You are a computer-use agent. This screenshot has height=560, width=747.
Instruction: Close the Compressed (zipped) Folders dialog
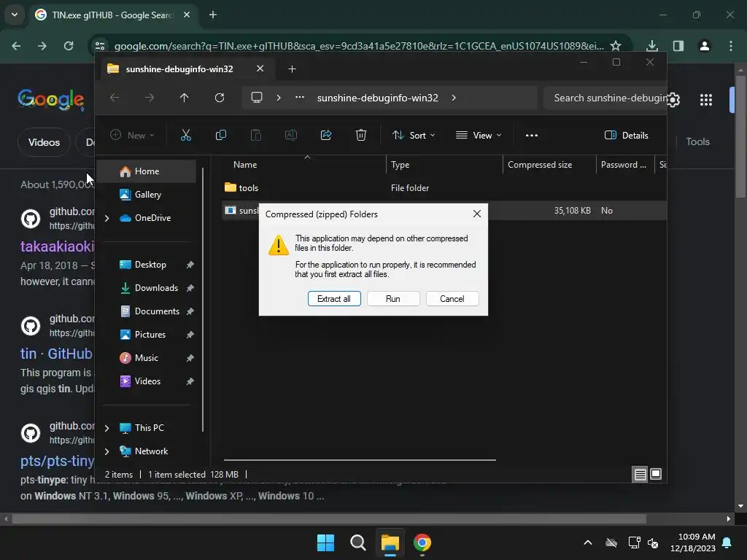click(x=477, y=214)
